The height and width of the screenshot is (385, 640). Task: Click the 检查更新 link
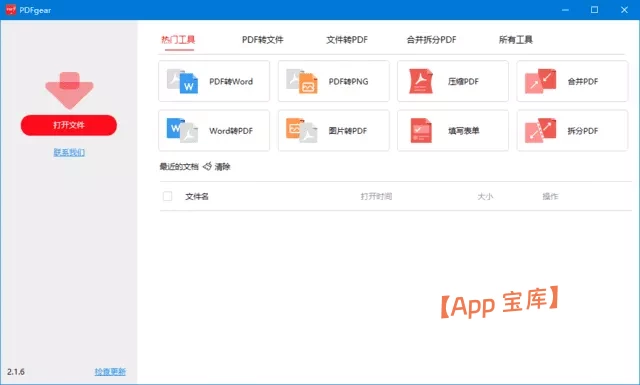click(110, 372)
